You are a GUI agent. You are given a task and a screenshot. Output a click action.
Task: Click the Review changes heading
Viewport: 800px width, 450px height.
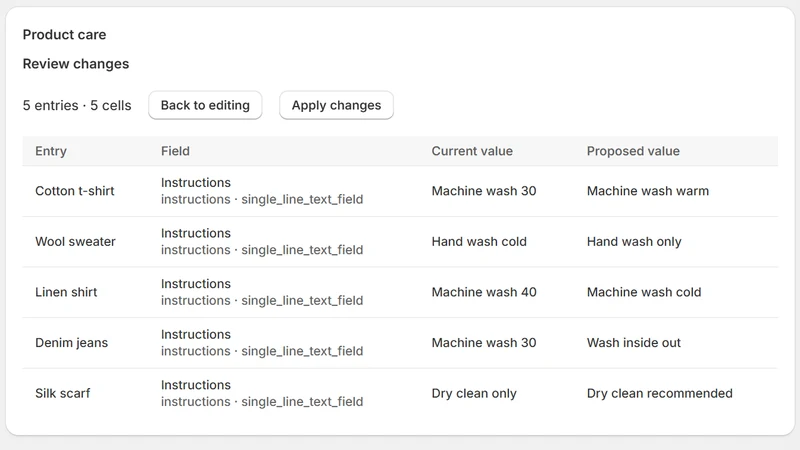pyautogui.click(x=76, y=64)
